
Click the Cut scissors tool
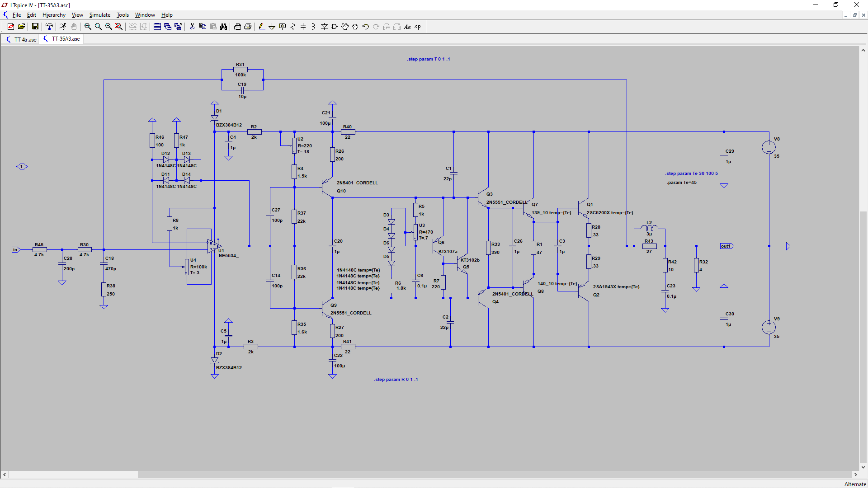pos(192,27)
